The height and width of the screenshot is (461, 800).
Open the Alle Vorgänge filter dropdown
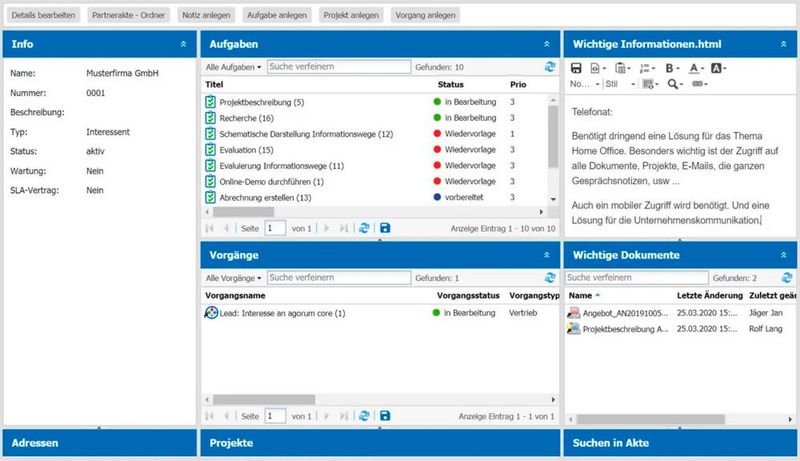(x=233, y=278)
